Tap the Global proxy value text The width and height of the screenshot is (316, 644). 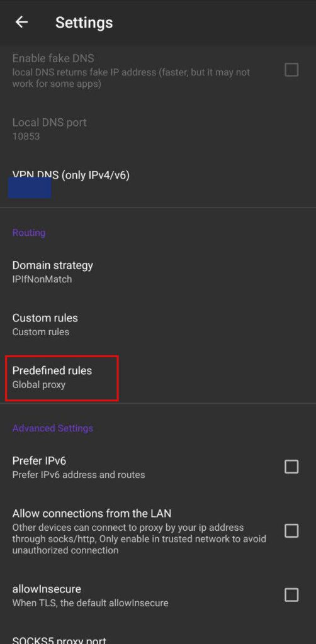(38, 385)
